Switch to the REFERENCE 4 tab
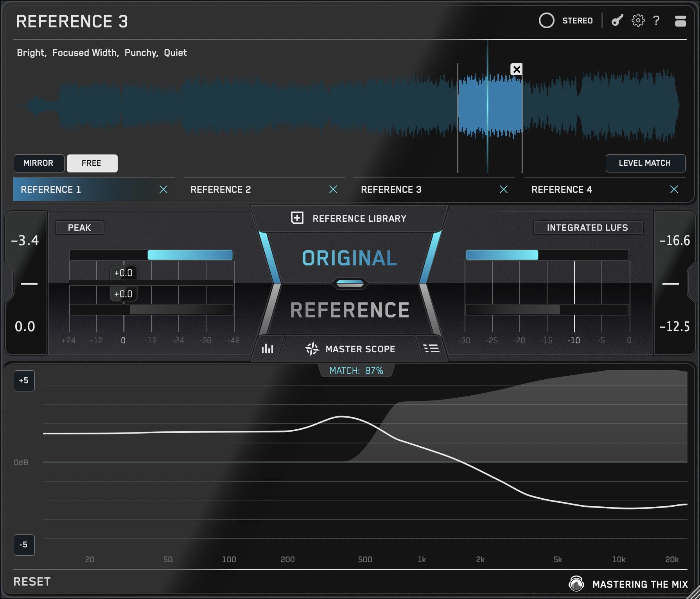The image size is (700, 599). [x=562, y=189]
